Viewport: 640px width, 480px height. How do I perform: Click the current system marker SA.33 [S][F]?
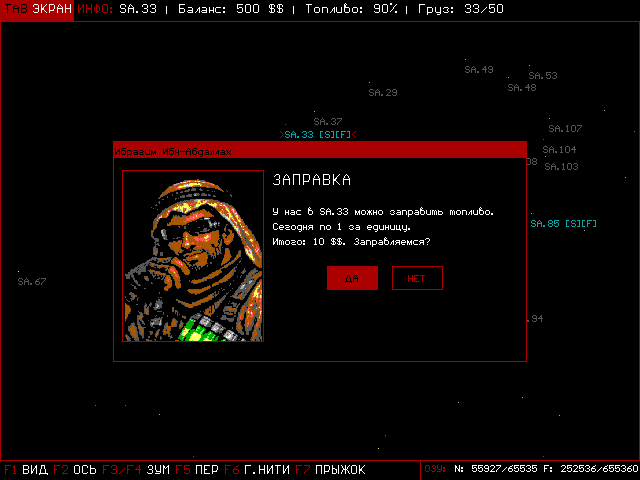point(318,135)
